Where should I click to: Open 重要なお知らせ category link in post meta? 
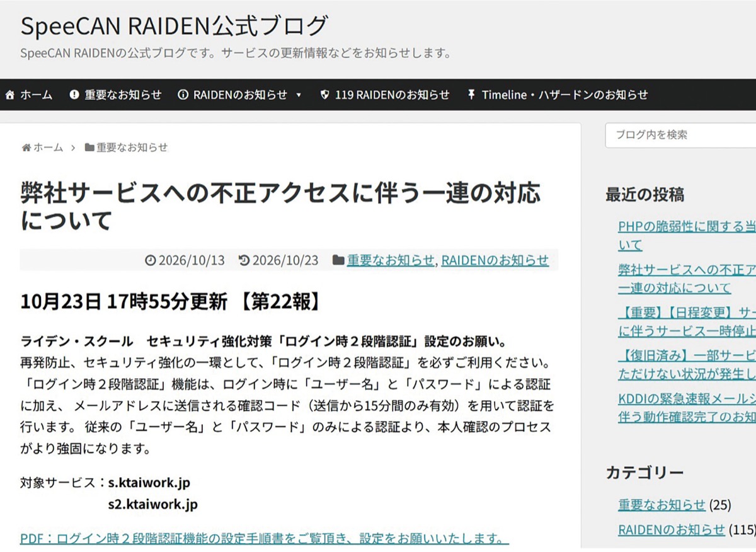point(391,260)
